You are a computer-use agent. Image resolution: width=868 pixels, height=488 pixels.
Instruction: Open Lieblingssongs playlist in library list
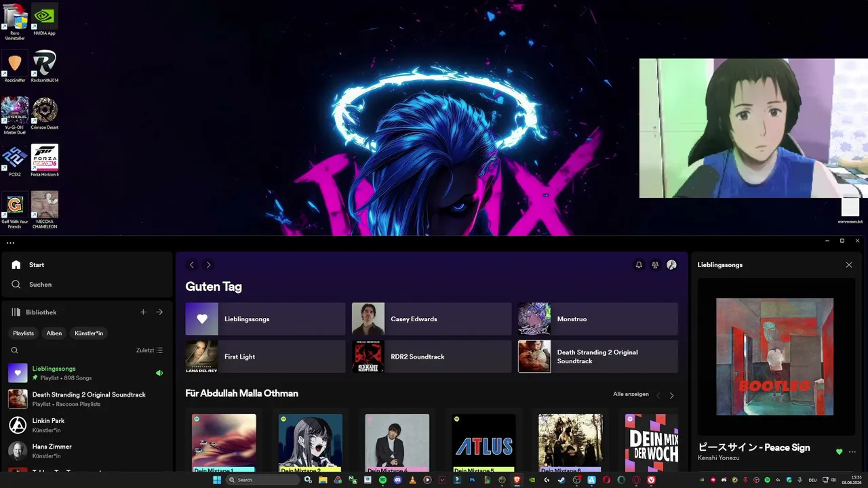(x=87, y=373)
